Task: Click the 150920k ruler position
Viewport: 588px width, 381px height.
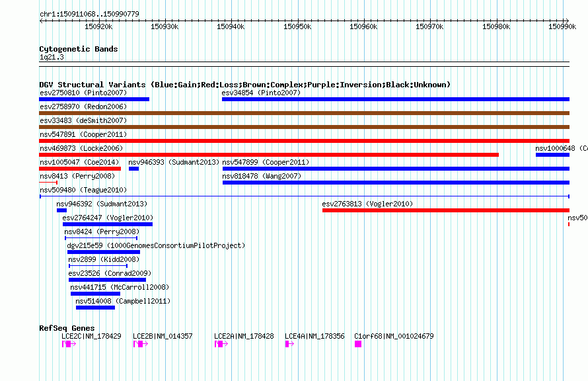Action: [x=98, y=26]
